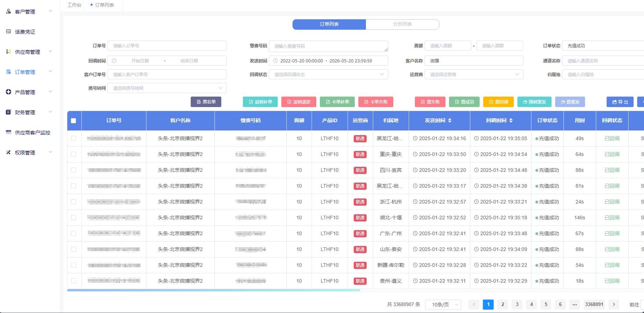Sort by 回调时间 column arrows
The image size is (644, 313).
511,120
